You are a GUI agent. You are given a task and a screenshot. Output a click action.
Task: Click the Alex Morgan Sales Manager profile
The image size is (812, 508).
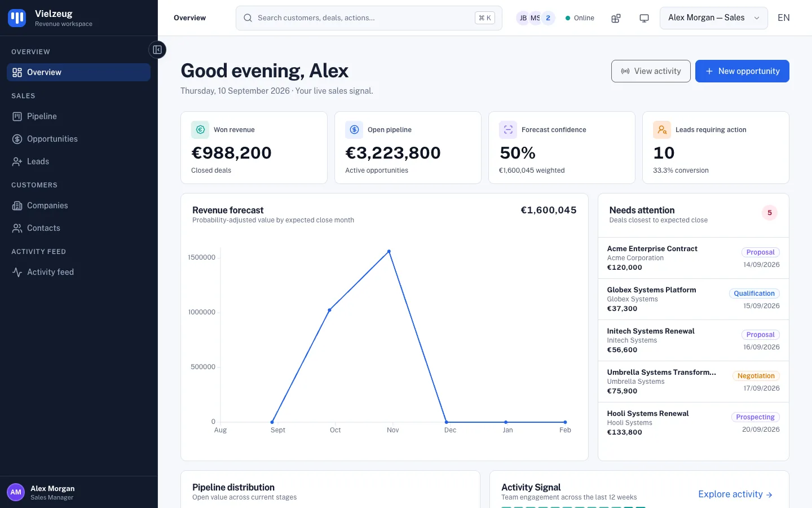(x=78, y=492)
